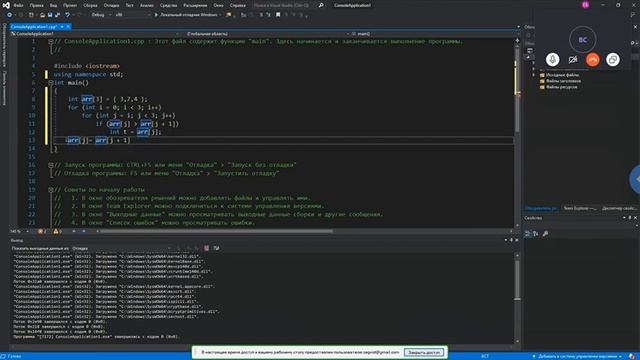Collapse the comment block at line 19
Image resolution: width=640 pixels, height=360 pixels.
tap(51, 190)
